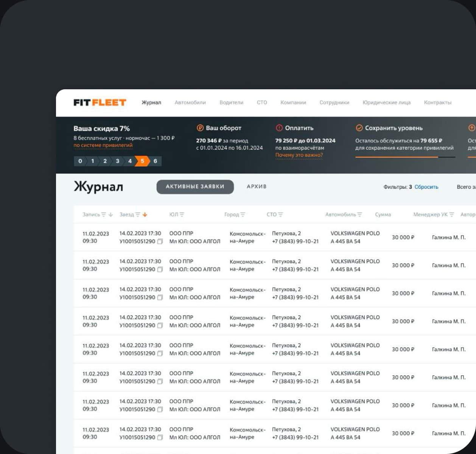Open the СТО column filter
This screenshot has height=454, width=476.
click(x=280, y=215)
